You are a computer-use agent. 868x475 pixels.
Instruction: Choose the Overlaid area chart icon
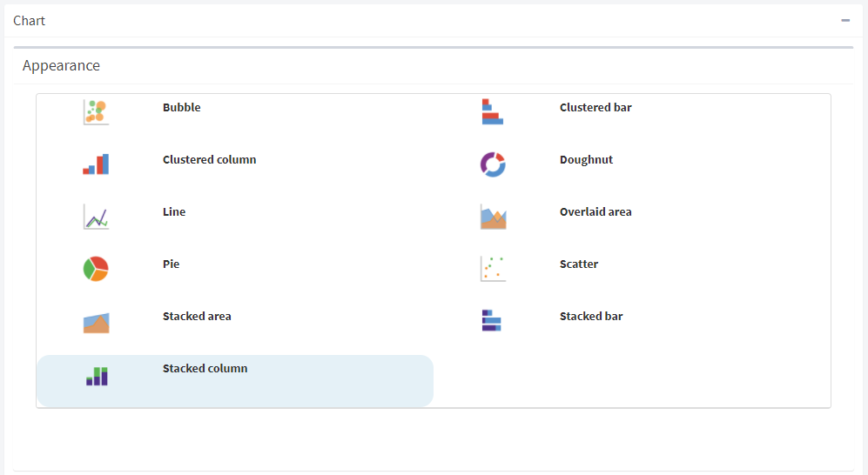point(494,217)
